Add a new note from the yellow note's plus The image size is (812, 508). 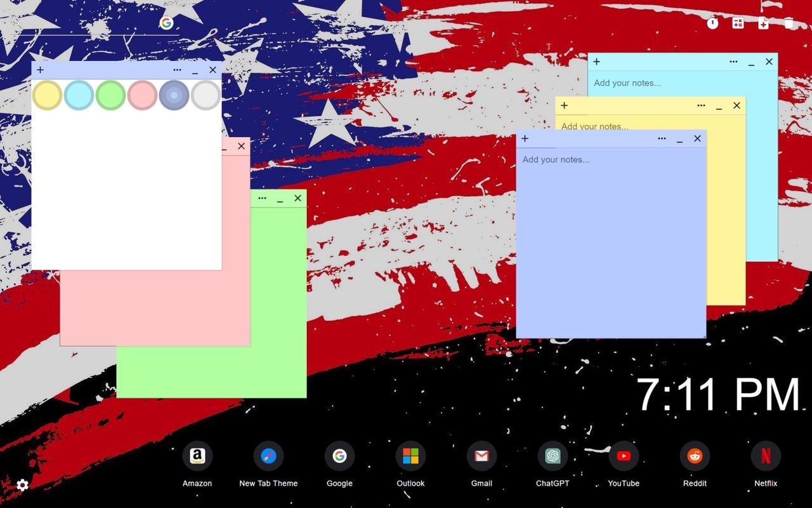click(564, 105)
